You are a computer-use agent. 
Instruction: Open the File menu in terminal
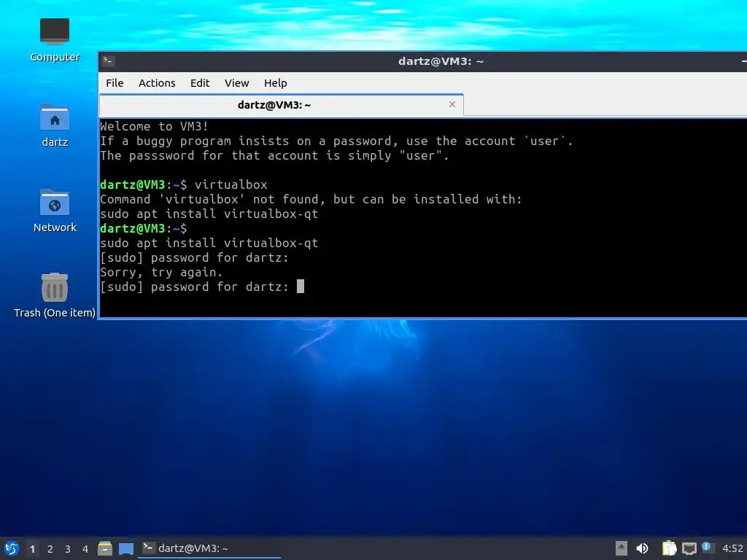(x=115, y=83)
